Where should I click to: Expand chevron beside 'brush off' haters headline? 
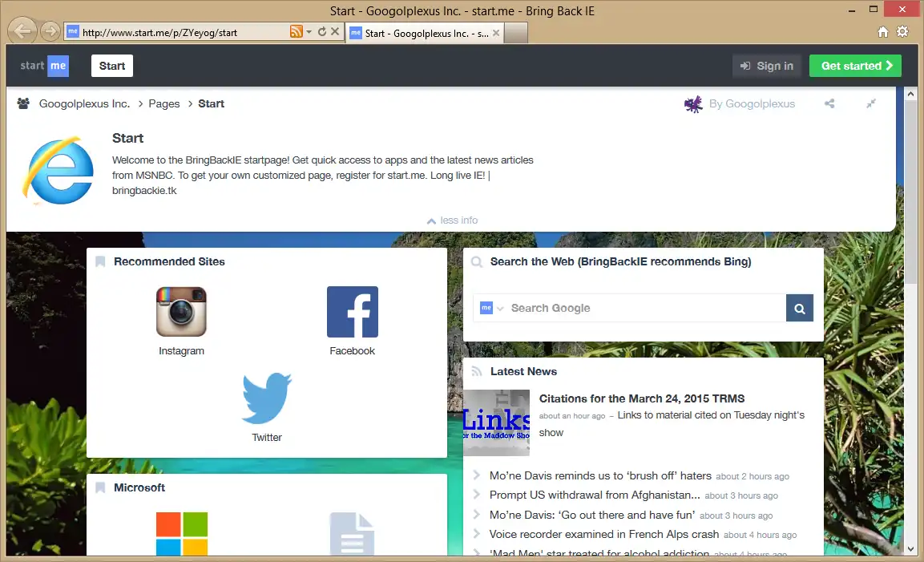(477, 475)
